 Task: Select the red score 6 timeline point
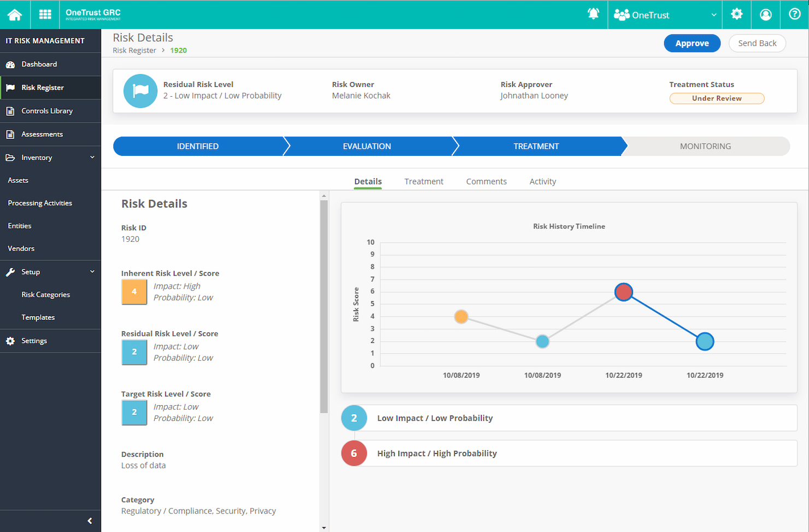624,292
